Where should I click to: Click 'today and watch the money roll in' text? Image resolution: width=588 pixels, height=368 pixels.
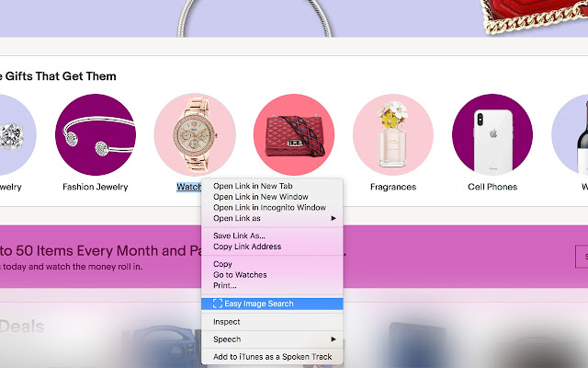tap(72, 267)
